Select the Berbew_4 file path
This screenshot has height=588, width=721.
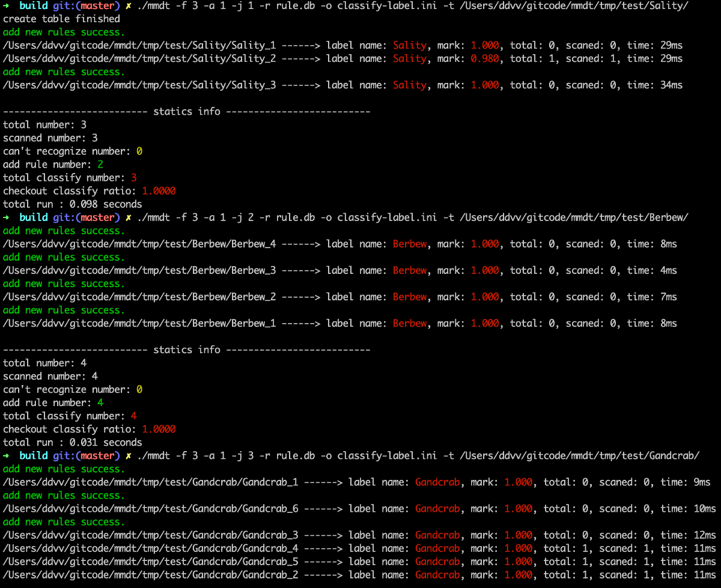pos(139,244)
